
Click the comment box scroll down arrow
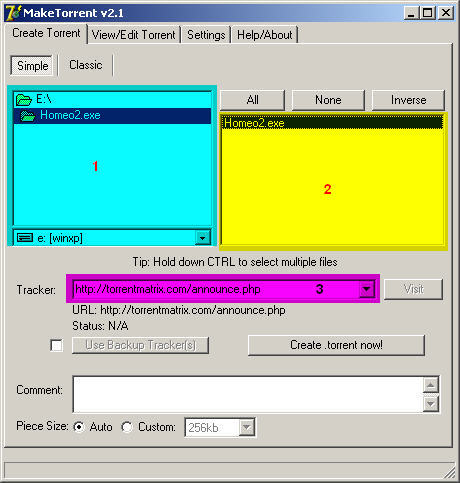(x=431, y=404)
